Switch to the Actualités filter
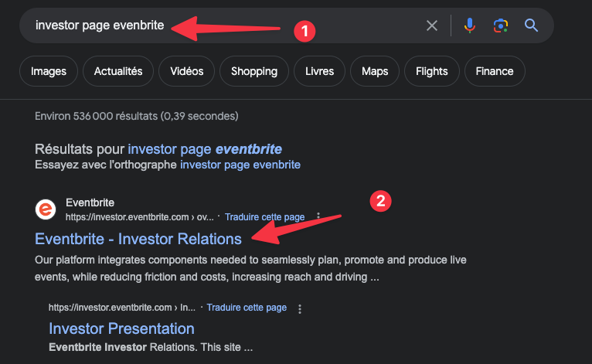This screenshot has height=364, width=592. (x=118, y=71)
